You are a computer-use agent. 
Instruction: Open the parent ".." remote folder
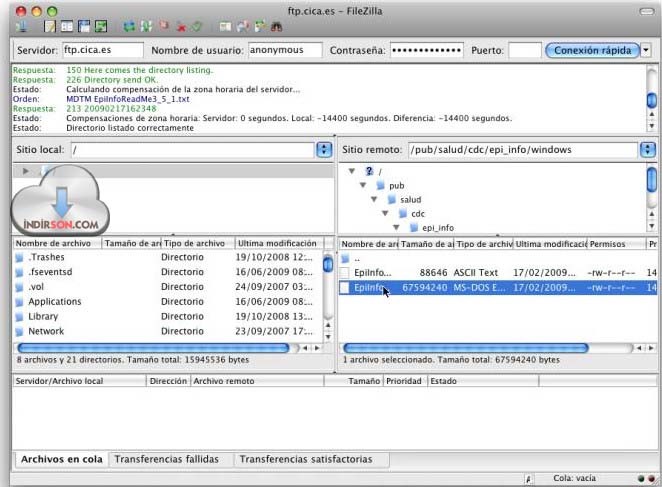pos(498,258)
